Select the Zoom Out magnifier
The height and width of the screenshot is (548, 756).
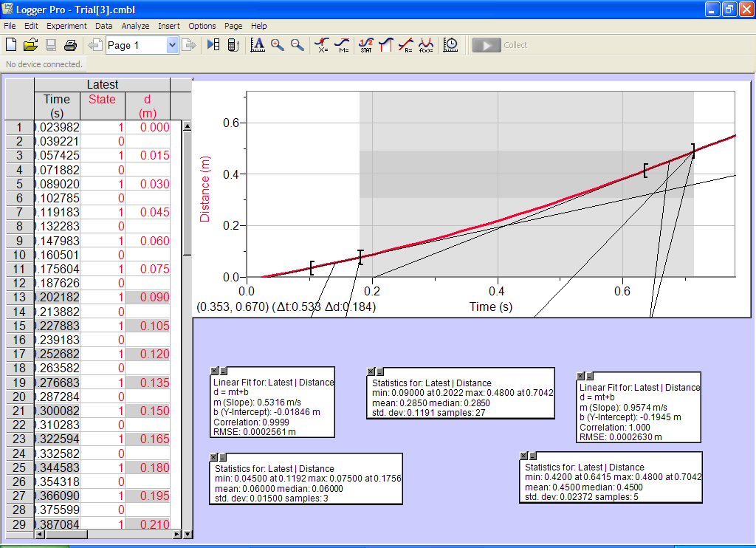[298, 45]
